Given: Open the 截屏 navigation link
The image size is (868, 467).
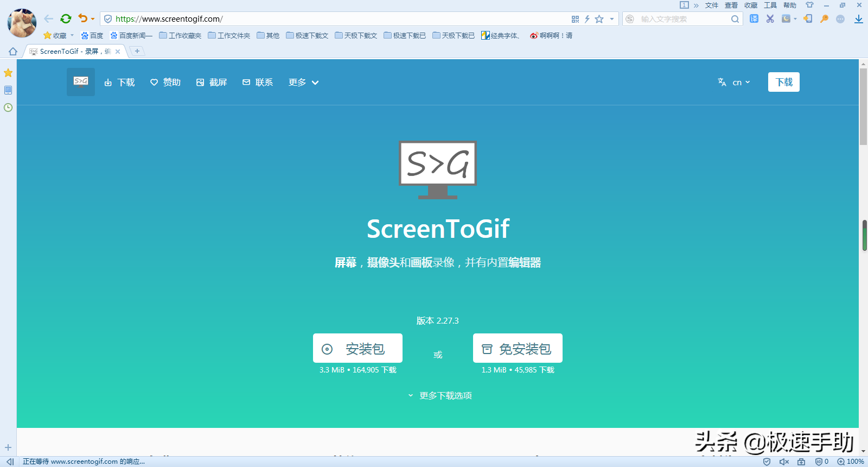Looking at the screenshot, I should pyautogui.click(x=212, y=82).
